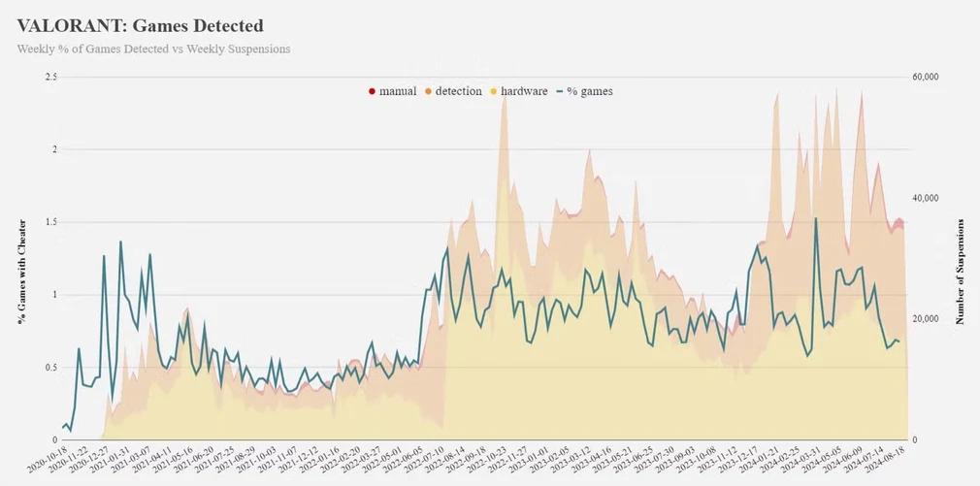Image resolution: width=980 pixels, height=486 pixels.
Task: Hide the "detection" series via legend label
Action: (x=458, y=91)
